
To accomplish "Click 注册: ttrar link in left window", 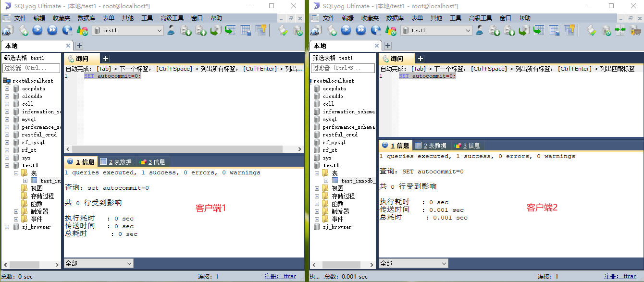I will [280, 277].
